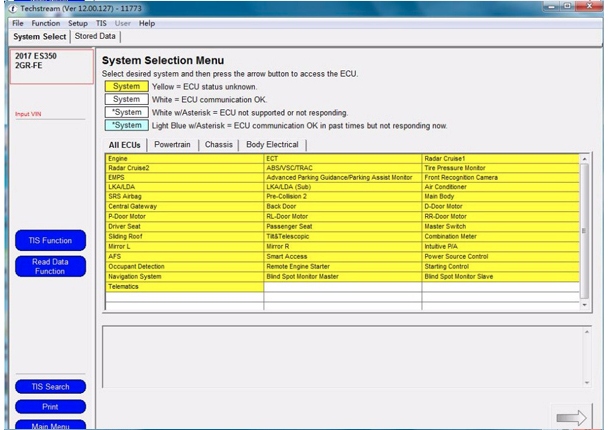Viewport: 614px width, 430px height.
Task: Click the lower message pane scroll up arrow
Action: [x=587, y=332]
